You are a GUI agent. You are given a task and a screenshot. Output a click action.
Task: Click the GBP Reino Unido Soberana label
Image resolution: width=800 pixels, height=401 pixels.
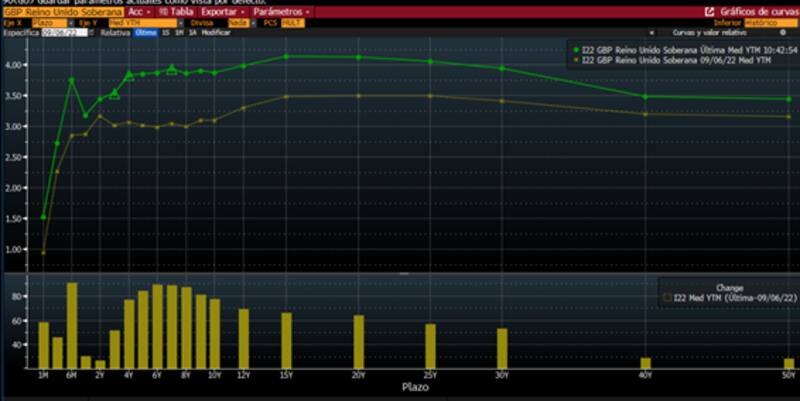pos(63,11)
